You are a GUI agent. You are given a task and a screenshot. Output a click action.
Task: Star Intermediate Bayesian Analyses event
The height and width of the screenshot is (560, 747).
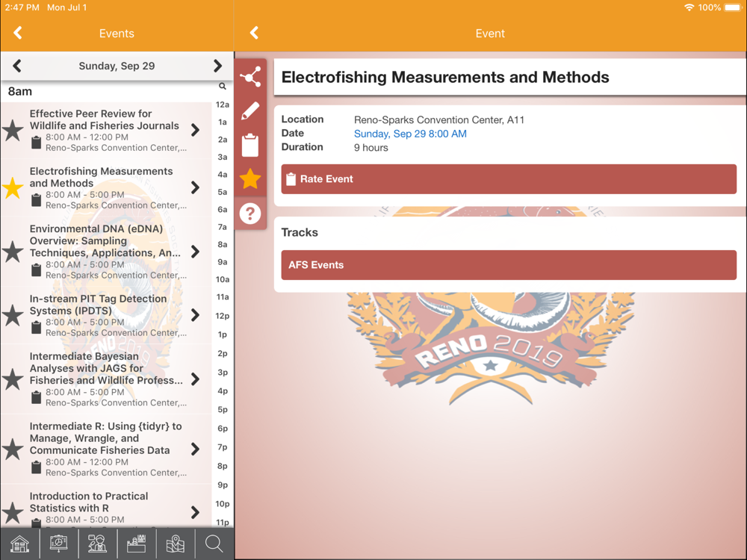(x=13, y=379)
